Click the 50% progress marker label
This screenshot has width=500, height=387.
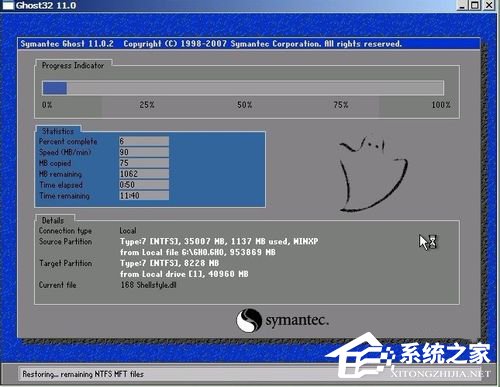[x=244, y=105]
